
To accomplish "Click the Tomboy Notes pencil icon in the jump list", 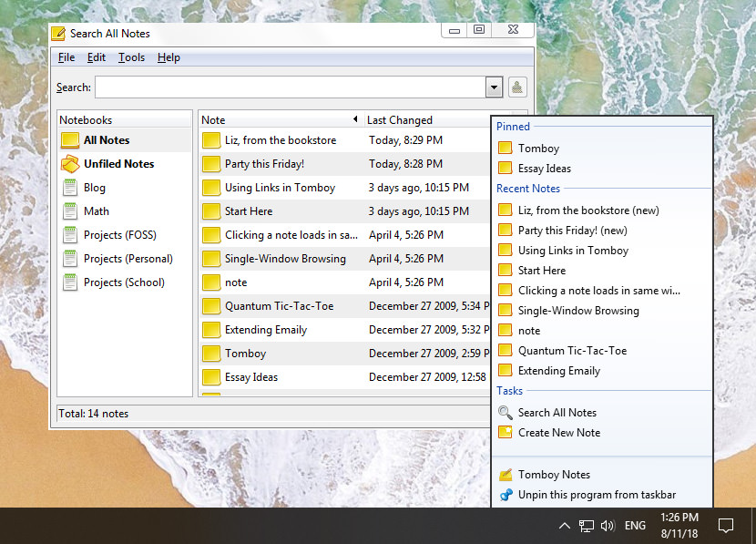I will click(506, 475).
